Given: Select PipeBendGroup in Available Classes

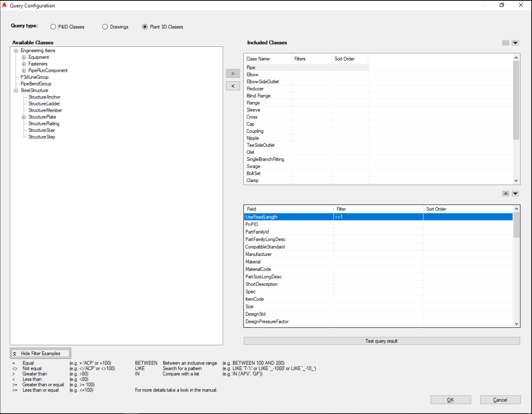Looking at the screenshot, I should pos(36,84).
